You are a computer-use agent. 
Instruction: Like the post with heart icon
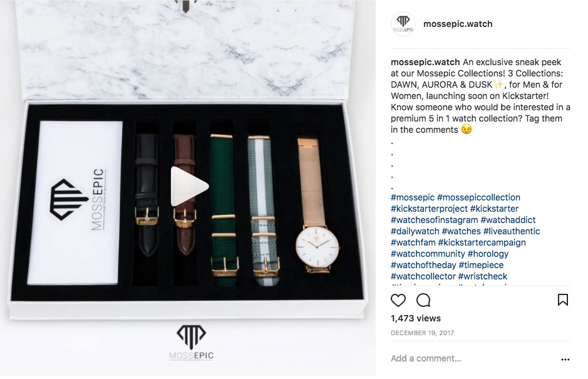pyautogui.click(x=398, y=300)
